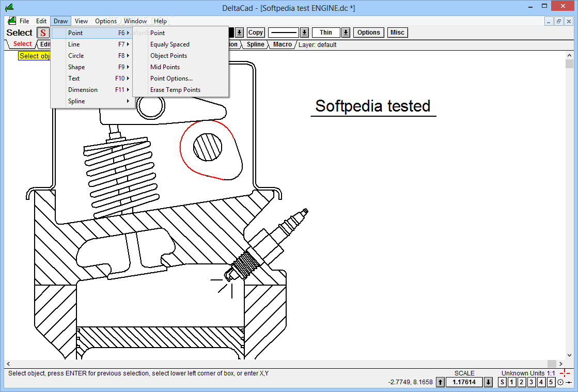Open the Help menu
The width and height of the screenshot is (578, 392).
[160, 21]
